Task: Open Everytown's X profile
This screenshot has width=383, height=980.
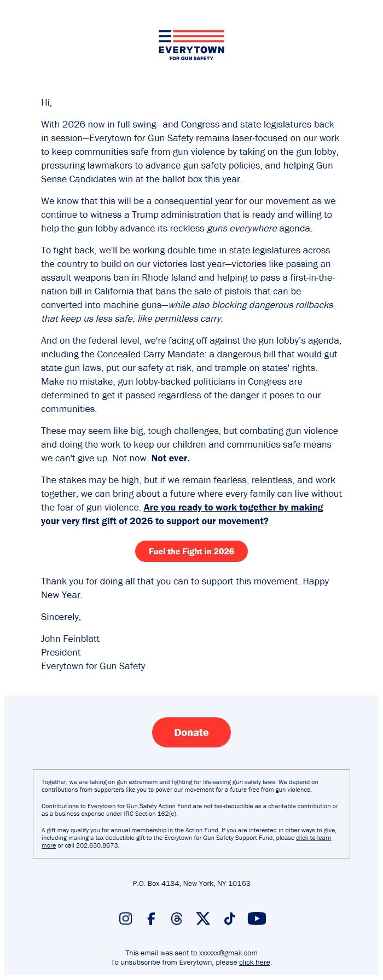Action: coord(203,919)
